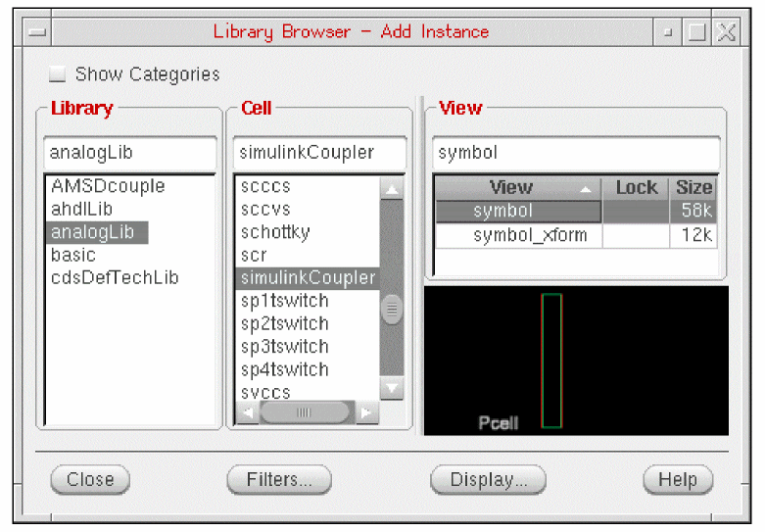This screenshot has height=532, width=765.
Task: Open the window menu in title bar
Action: [x=37, y=32]
